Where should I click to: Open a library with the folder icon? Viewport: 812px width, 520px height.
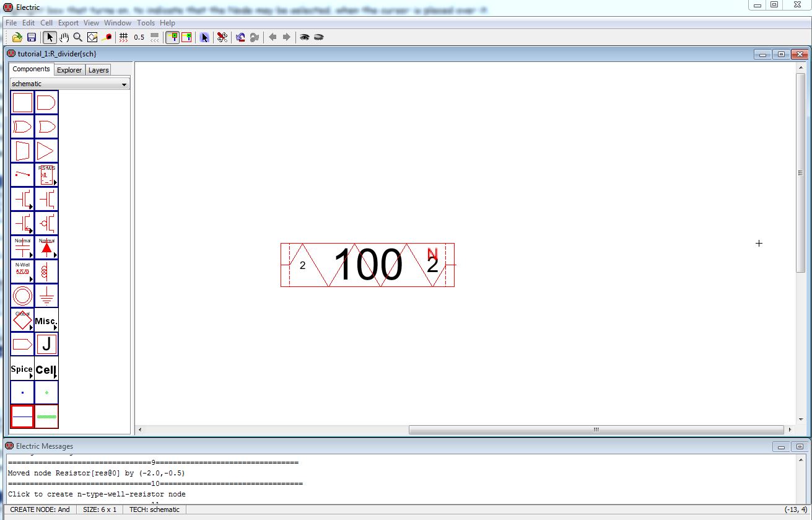coord(17,37)
